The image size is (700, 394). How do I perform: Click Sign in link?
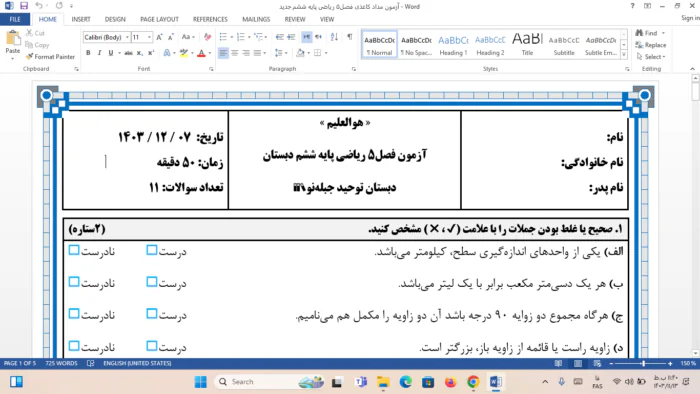tap(690, 18)
